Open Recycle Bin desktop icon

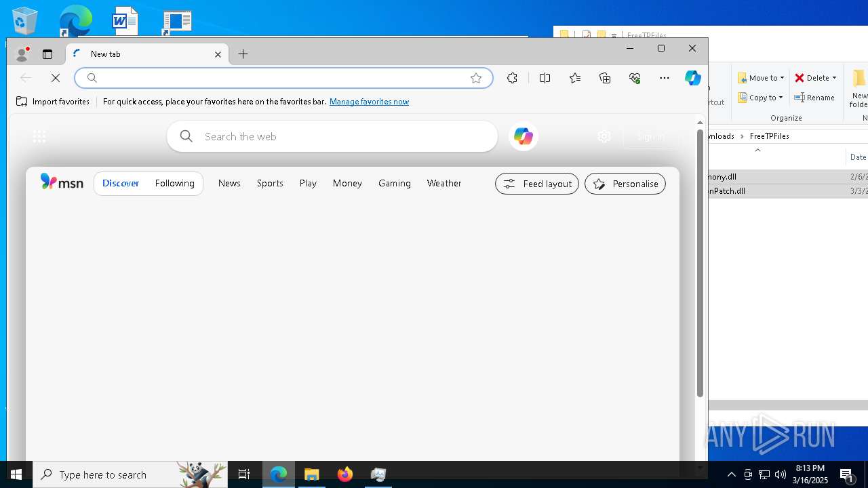coord(25,21)
